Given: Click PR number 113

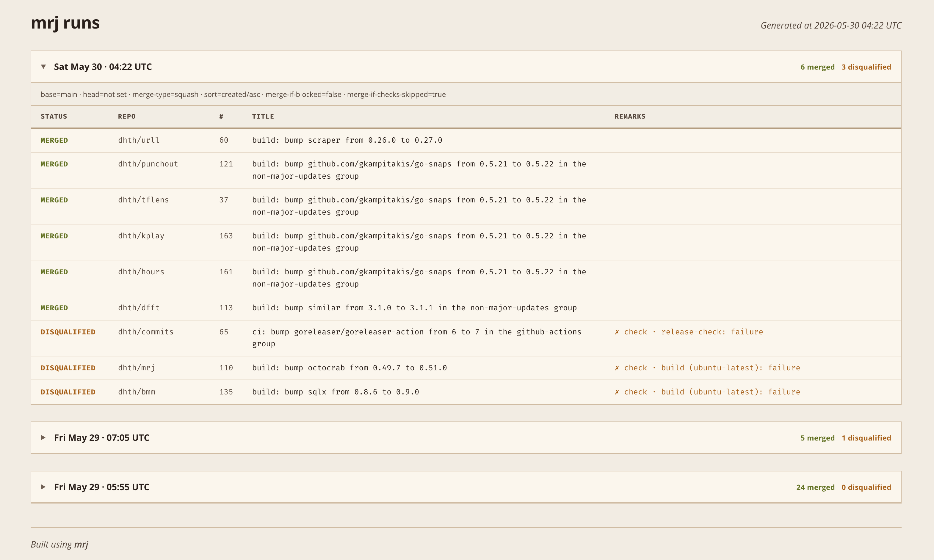Looking at the screenshot, I should [x=226, y=308].
